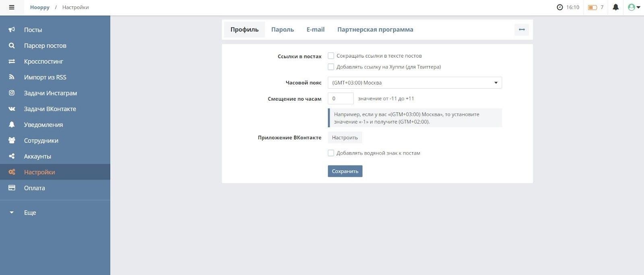Expand the Еще sidebar section arrow

click(12, 213)
